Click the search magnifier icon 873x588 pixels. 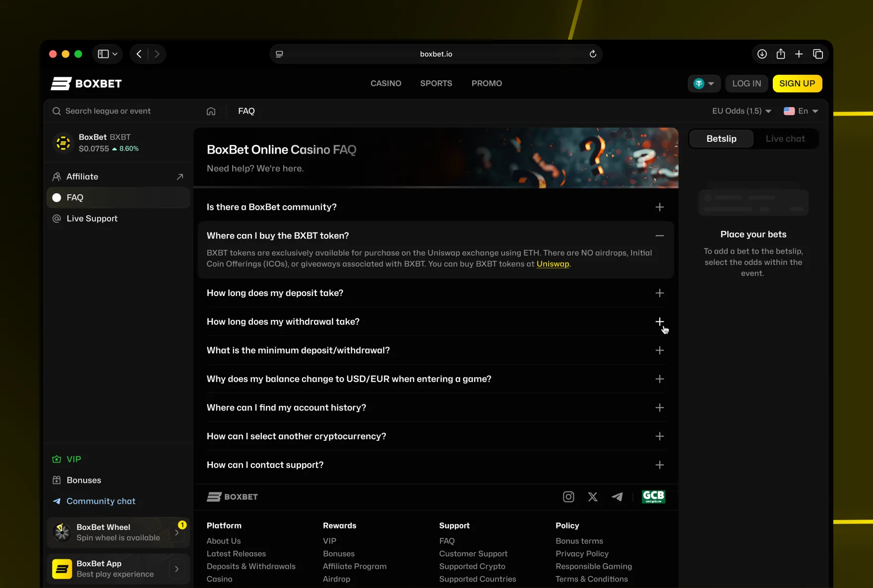pos(57,111)
